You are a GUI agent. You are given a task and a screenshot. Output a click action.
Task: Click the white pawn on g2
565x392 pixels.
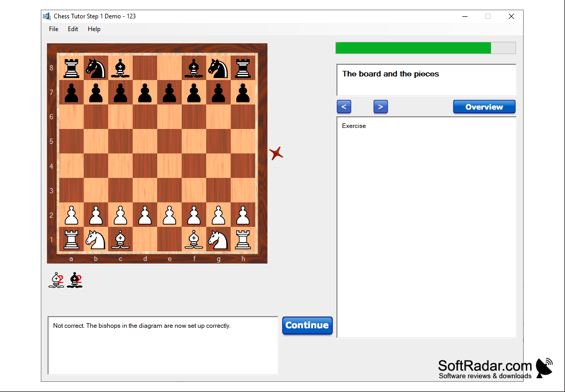pyautogui.click(x=218, y=215)
